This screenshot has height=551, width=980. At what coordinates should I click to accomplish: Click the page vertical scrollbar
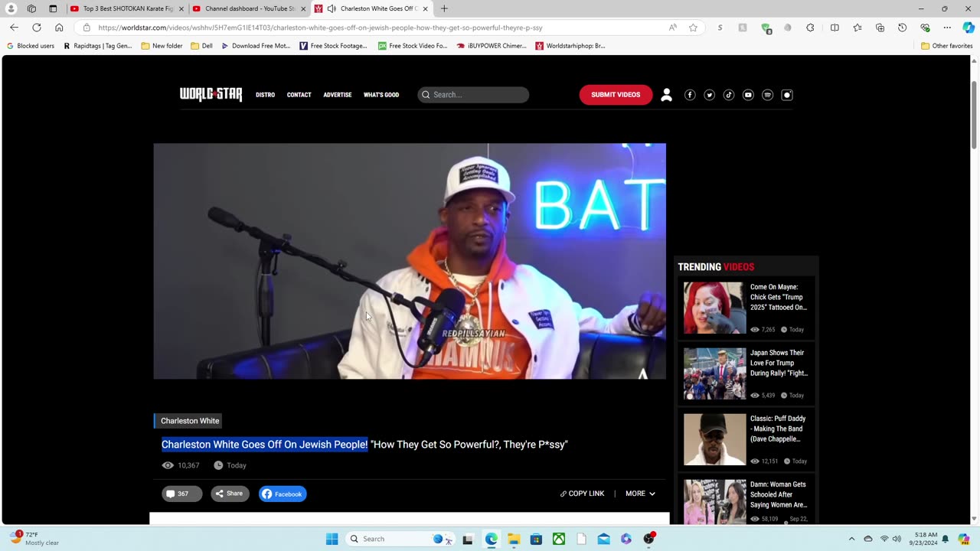[974, 115]
